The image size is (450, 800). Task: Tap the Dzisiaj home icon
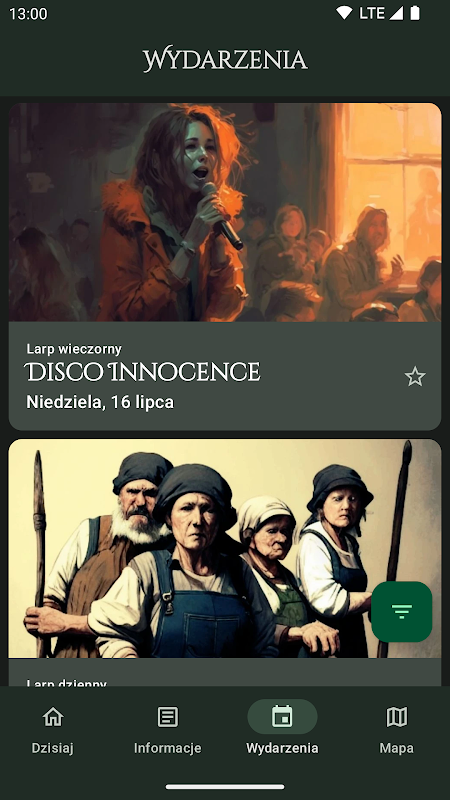pyautogui.click(x=53, y=717)
